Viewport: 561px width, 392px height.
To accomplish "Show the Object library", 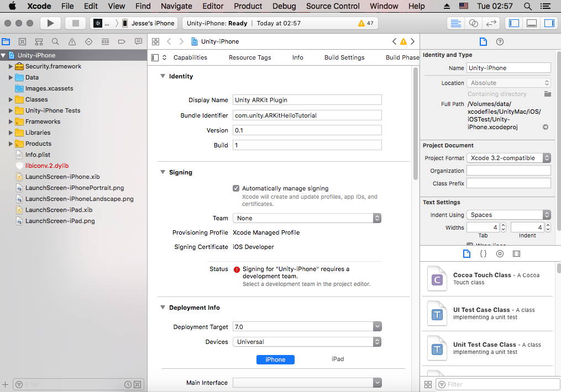I will coord(500,254).
